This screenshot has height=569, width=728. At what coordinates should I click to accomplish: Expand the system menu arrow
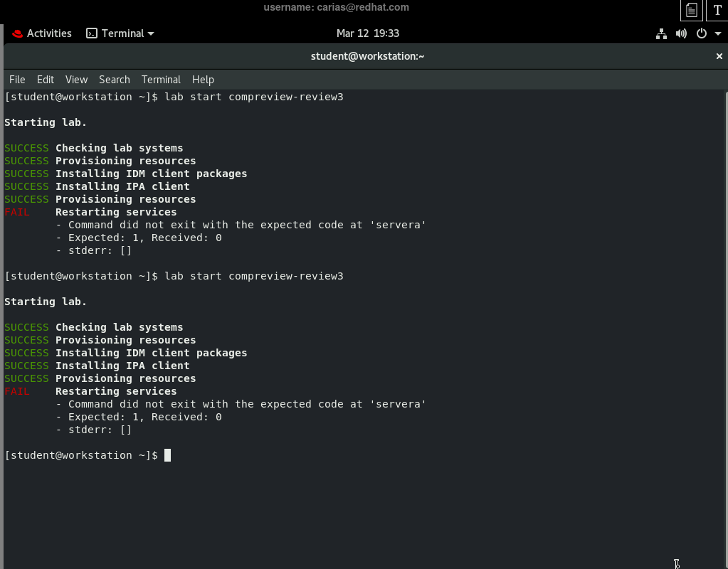(717, 33)
